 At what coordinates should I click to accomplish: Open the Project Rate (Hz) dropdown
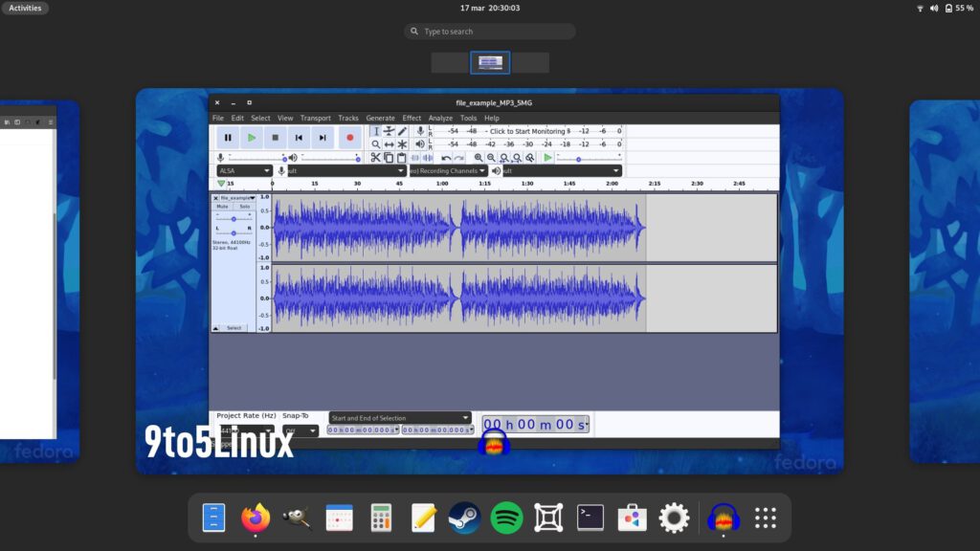246,430
